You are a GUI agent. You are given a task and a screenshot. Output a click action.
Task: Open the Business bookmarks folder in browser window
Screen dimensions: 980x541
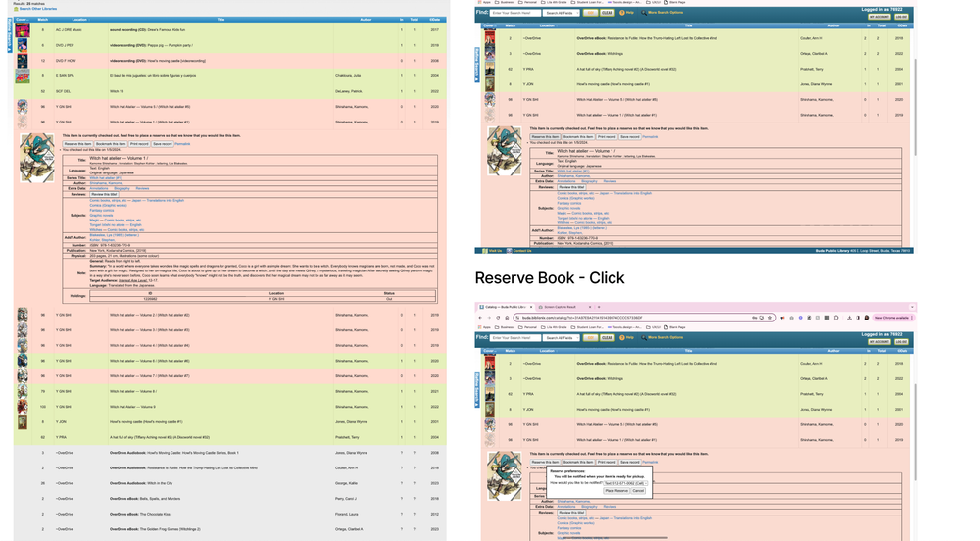[504, 327]
